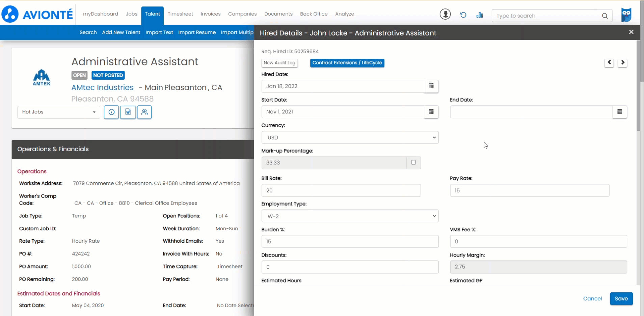Image resolution: width=644 pixels, height=316 pixels.
Task: Open the Timesheet menu
Action: pyautogui.click(x=180, y=14)
